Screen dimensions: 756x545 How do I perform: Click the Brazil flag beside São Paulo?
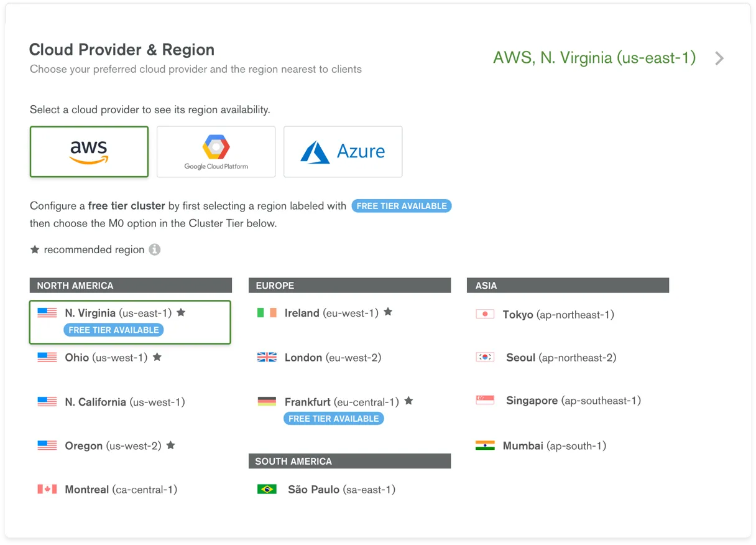268,489
